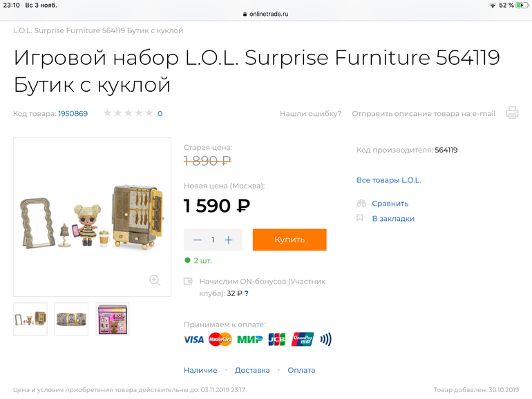
Task: Click the Visa payment logo
Action: coord(193,339)
